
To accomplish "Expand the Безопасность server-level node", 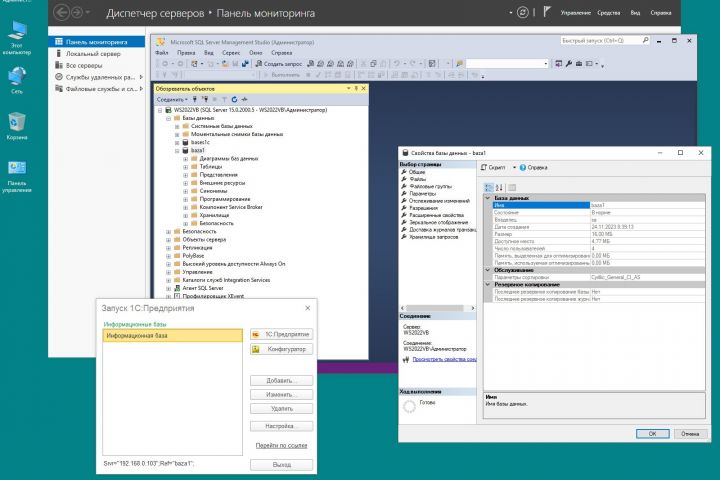I will (169, 231).
